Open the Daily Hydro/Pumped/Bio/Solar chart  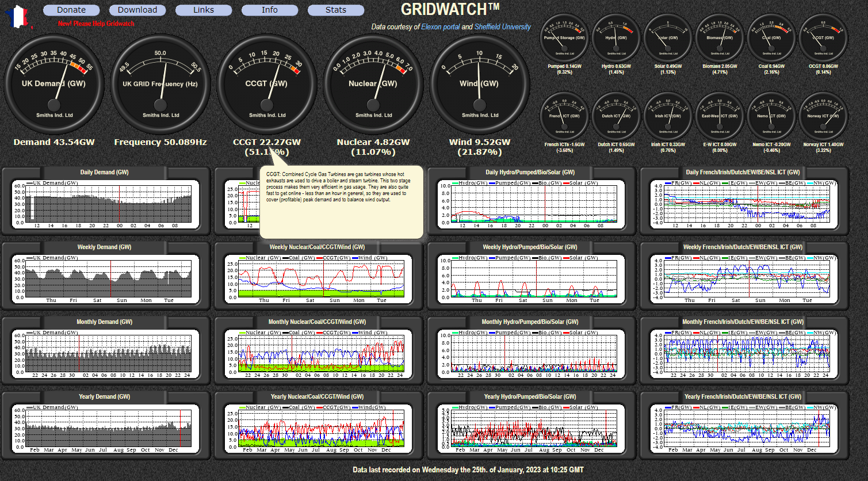pyautogui.click(x=530, y=201)
